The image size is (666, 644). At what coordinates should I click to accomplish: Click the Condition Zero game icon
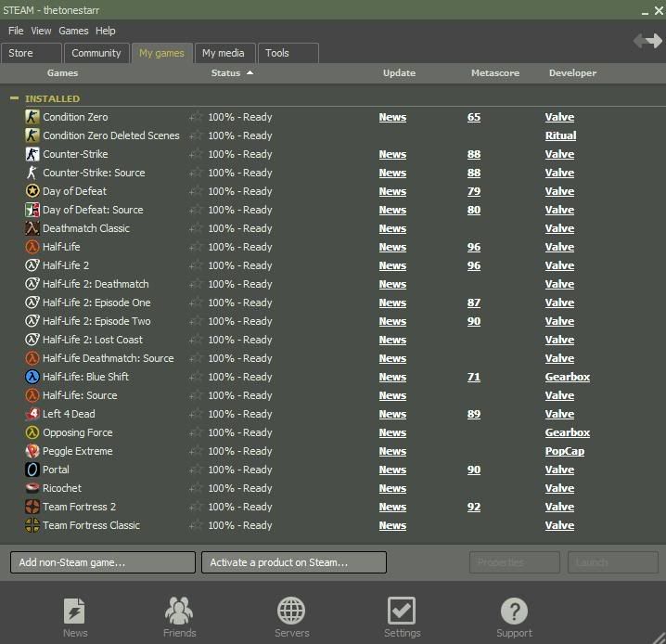pyautogui.click(x=32, y=117)
